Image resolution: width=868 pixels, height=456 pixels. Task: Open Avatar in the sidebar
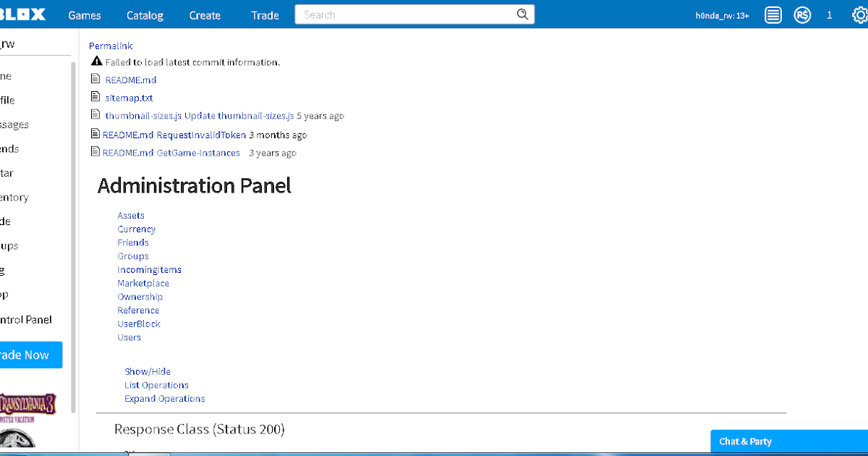click(7, 173)
